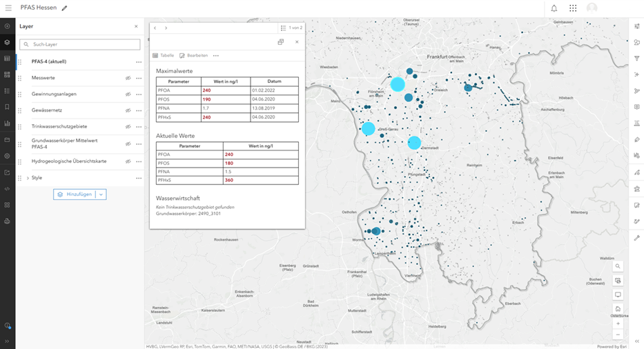Viewport: 644px width, 349px height.
Task: Expand the Style group layer
Action: click(x=28, y=178)
